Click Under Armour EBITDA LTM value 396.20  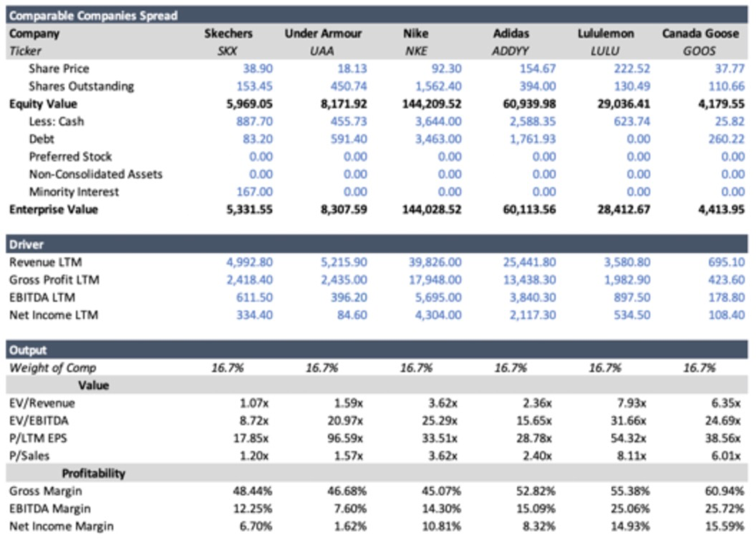[x=349, y=297]
